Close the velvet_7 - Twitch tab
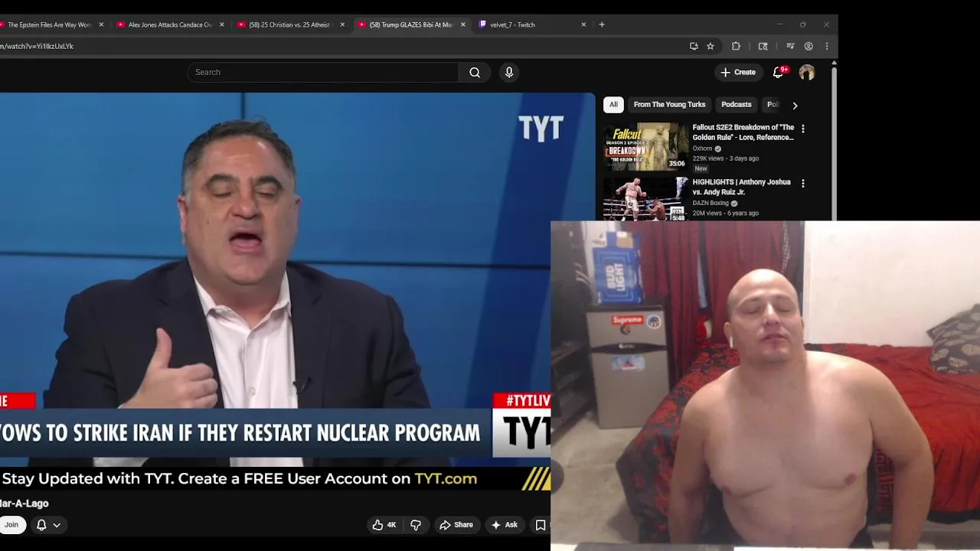Screen dimensions: 980x551 click(583, 24)
